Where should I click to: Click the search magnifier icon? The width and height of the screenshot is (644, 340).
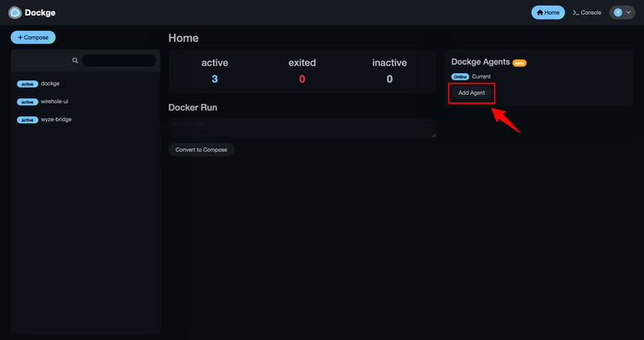pos(75,60)
